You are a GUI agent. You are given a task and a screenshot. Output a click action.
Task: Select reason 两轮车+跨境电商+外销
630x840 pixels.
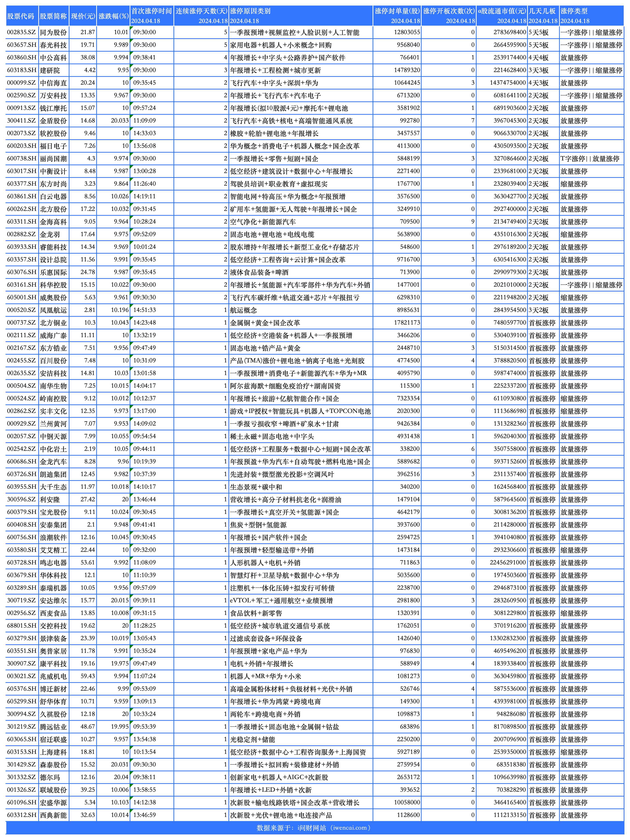point(265,714)
